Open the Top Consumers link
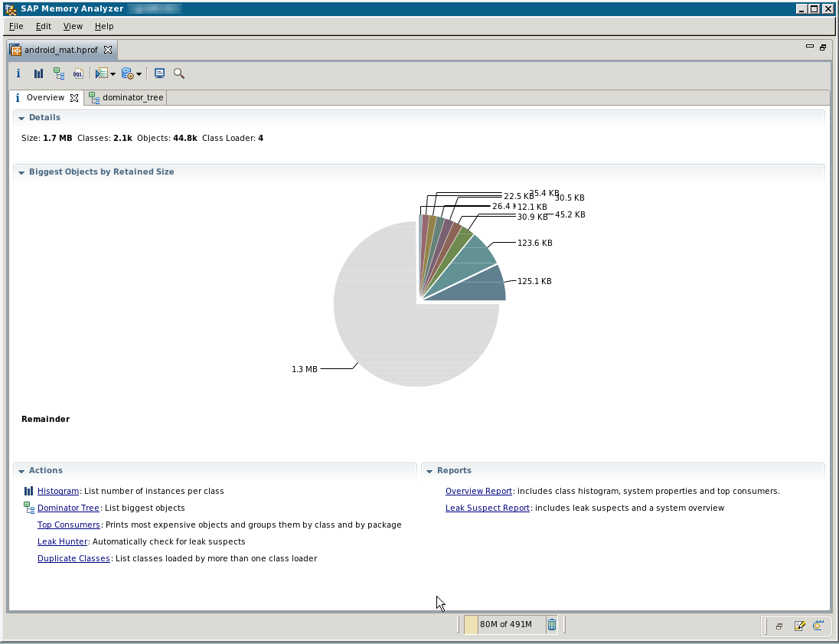 [x=68, y=525]
